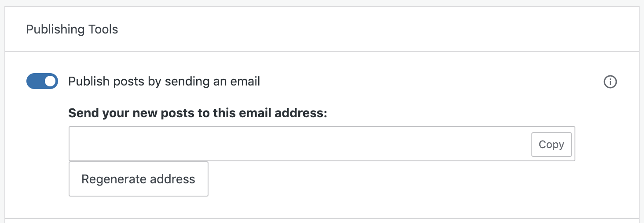The image size is (644, 223).
Task: Open the circled "i" help tooltip
Action: (x=610, y=82)
